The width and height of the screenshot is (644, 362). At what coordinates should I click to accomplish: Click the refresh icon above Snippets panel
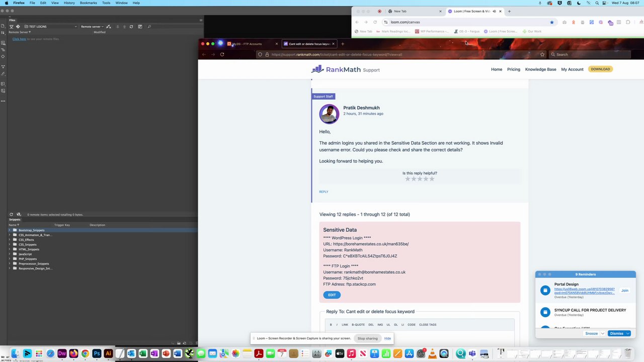coord(11,215)
